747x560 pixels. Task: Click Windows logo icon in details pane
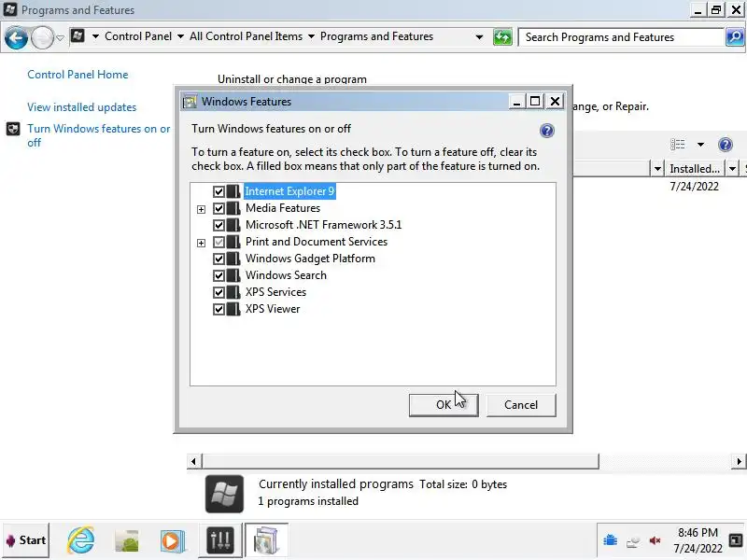tap(224, 494)
